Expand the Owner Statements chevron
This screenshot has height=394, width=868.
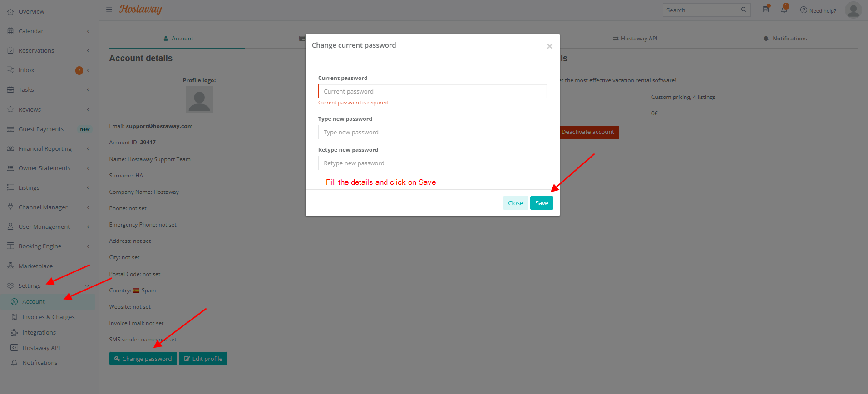[x=88, y=168]
